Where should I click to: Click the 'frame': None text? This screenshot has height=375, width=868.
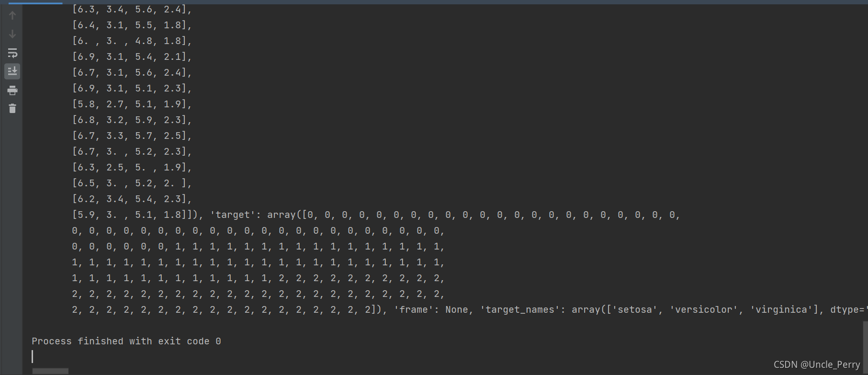click(x=431, y=309)
